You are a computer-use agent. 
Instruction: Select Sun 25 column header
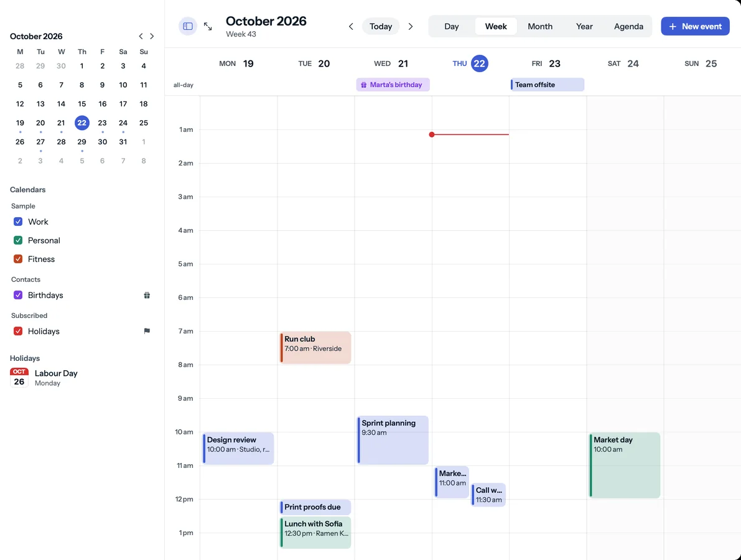coord(701,63)
